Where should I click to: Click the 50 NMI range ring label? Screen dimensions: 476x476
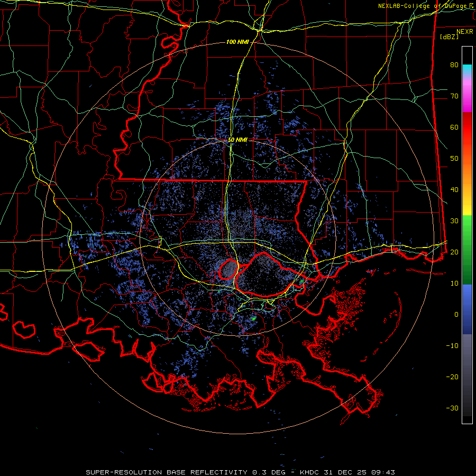(237, 140)
